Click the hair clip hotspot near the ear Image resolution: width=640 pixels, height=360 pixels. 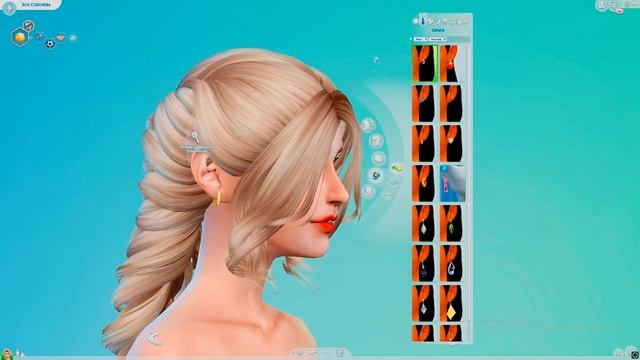(x=195, y=137)
